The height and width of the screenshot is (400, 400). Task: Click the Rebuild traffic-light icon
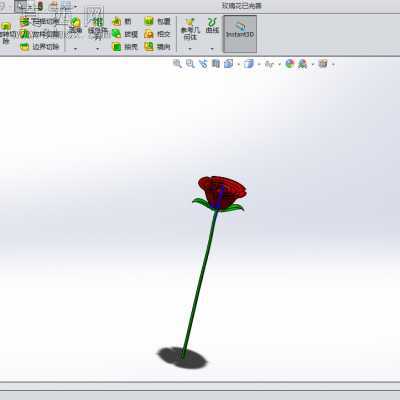click(40, 6)
